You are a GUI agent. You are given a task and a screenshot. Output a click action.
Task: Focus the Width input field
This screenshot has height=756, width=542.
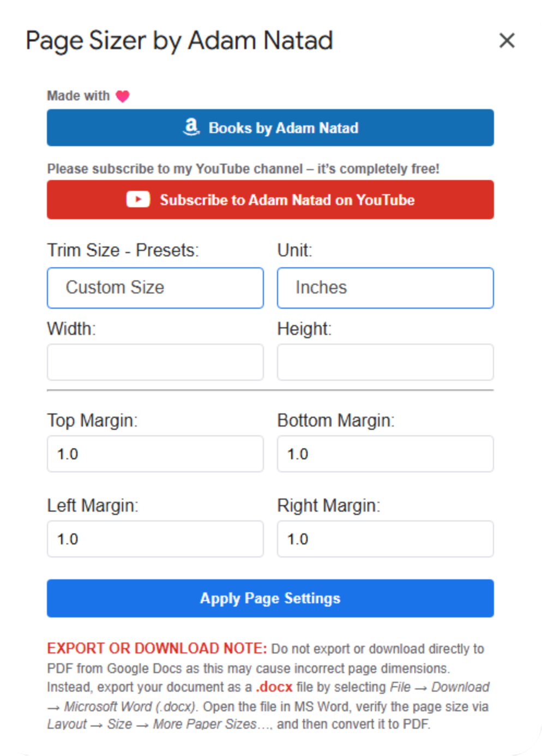coord(155,362)
